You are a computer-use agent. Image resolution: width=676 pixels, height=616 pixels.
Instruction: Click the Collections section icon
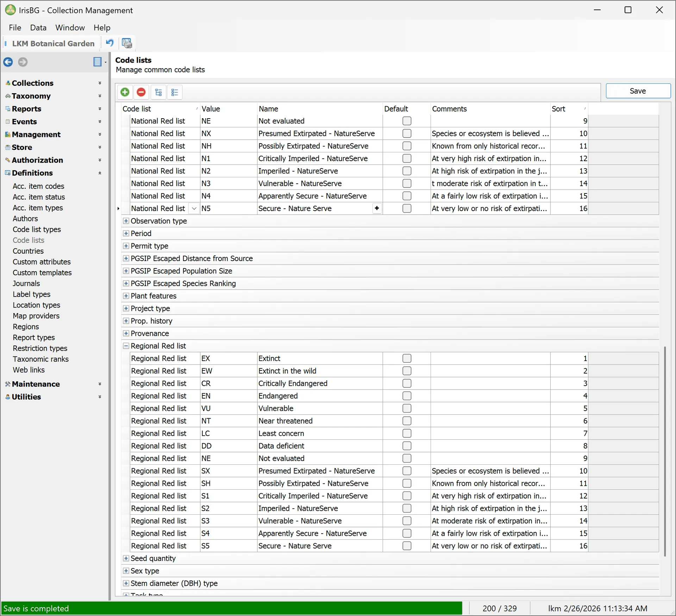8,83
